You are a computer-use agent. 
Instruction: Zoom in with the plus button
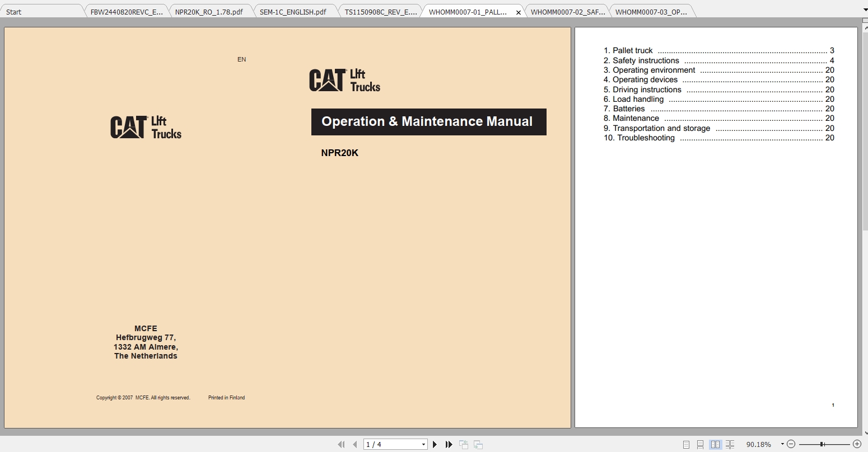click(x=857, y=444)
